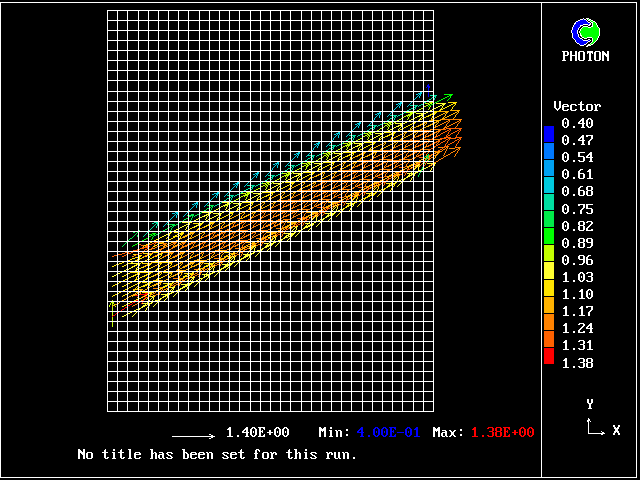640x480 pixels.
Task: Click the red maximum value 1.38E+00
Action: click(x=497, y=433)
